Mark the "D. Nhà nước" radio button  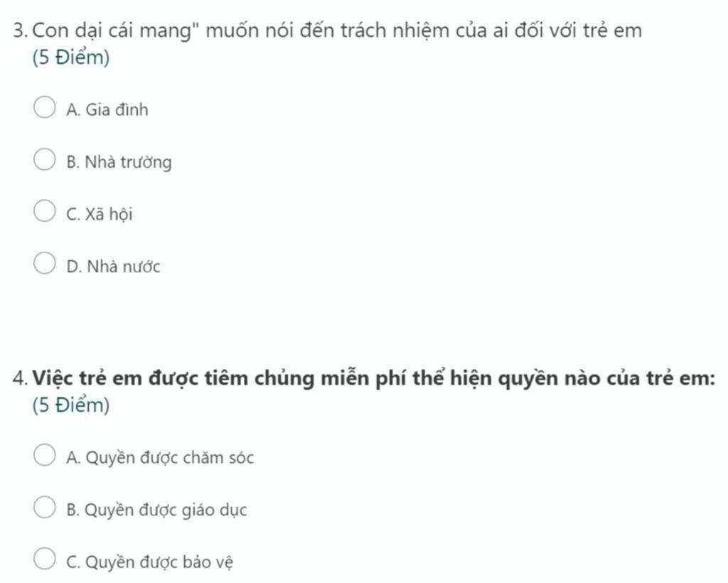44,266
